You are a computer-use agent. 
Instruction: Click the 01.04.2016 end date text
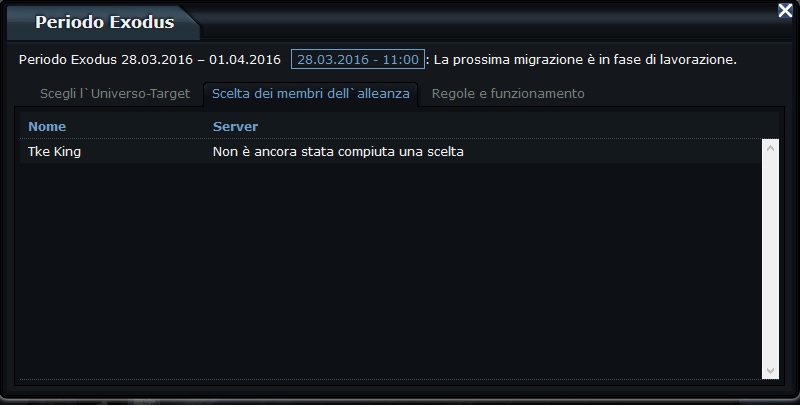pos(244,60)
